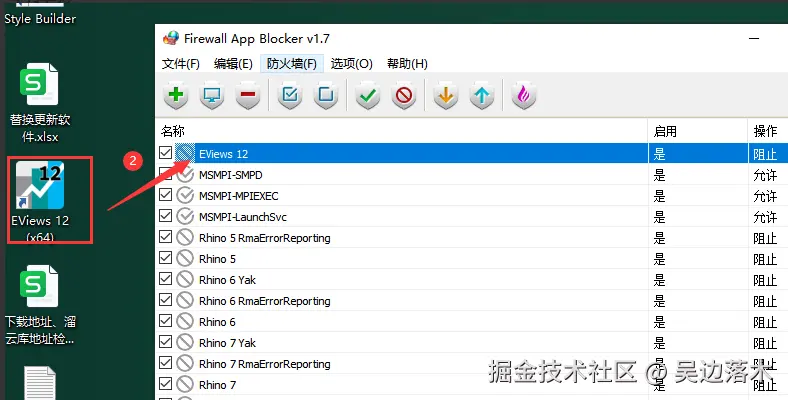Click the green checkmark allow icon

tap(368, 95)
